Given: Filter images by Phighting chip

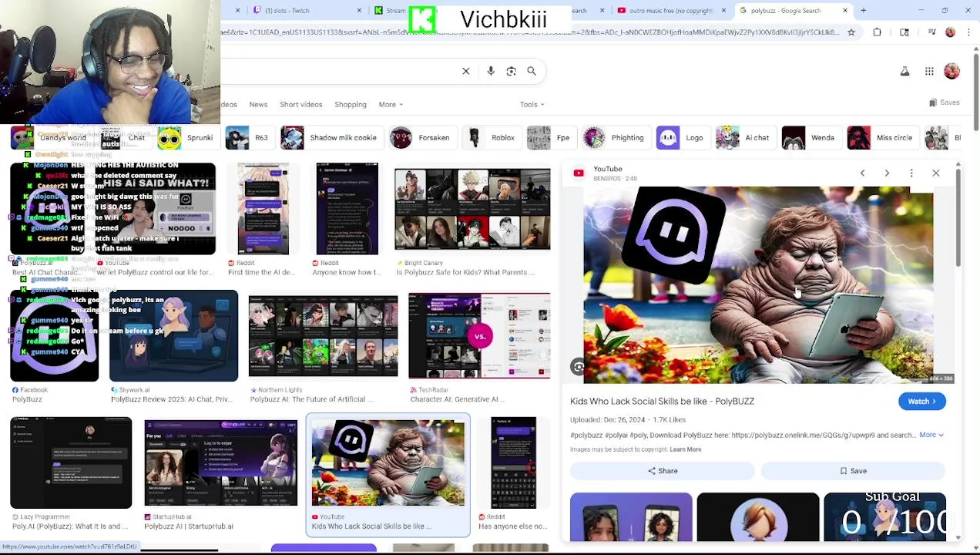Looking at the screenshot, I should 615,138.
